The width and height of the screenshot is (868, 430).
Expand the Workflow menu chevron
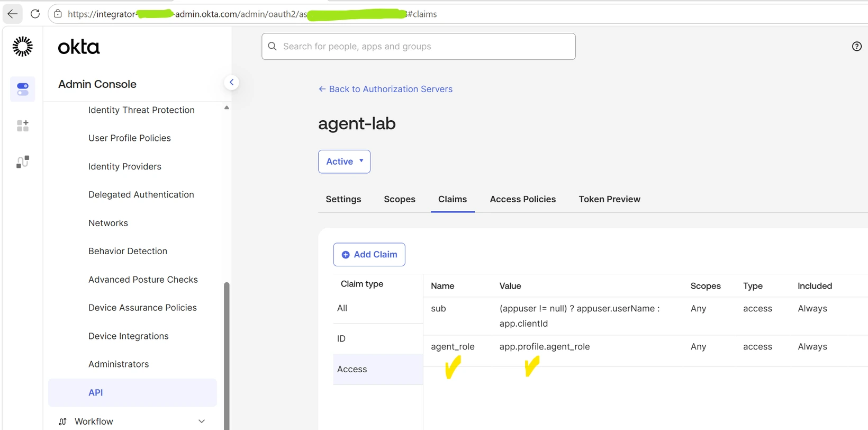coord(202,422)
